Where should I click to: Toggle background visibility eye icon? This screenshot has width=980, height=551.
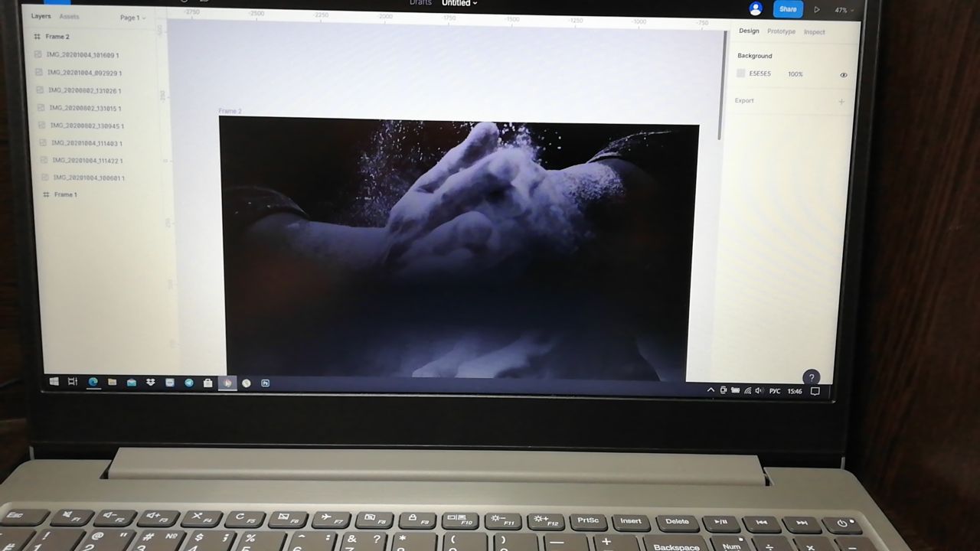point(844,75)
